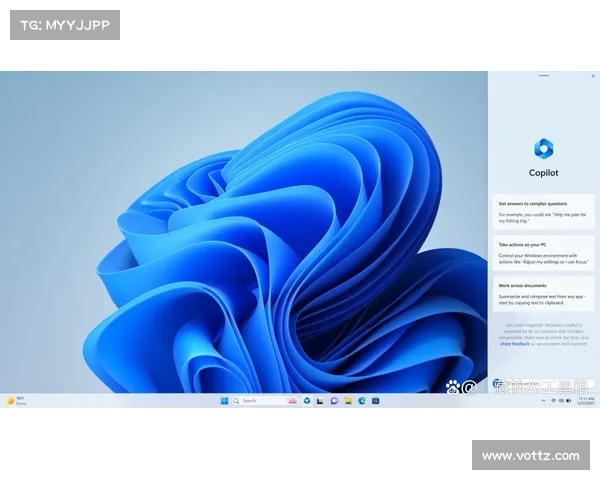
Task: Select 'Get answers to complex questions' card
Action: click(544, 212)
